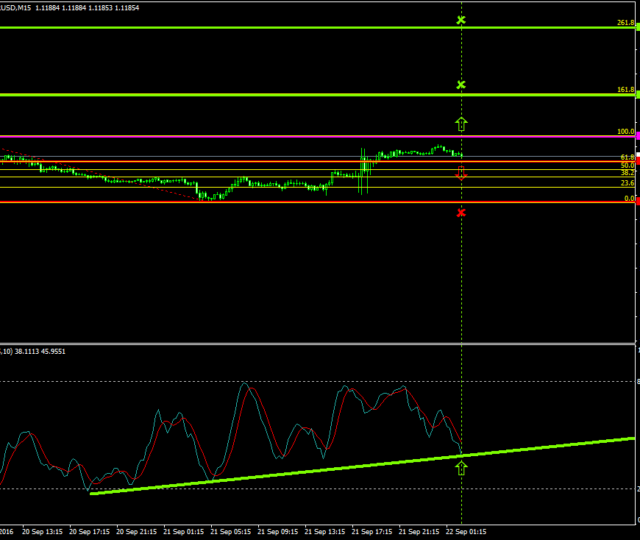This screenshot has width=640, height=540.
Task: Click the 261.8 Fibonacci level label
Action: [x=624, y=22]
